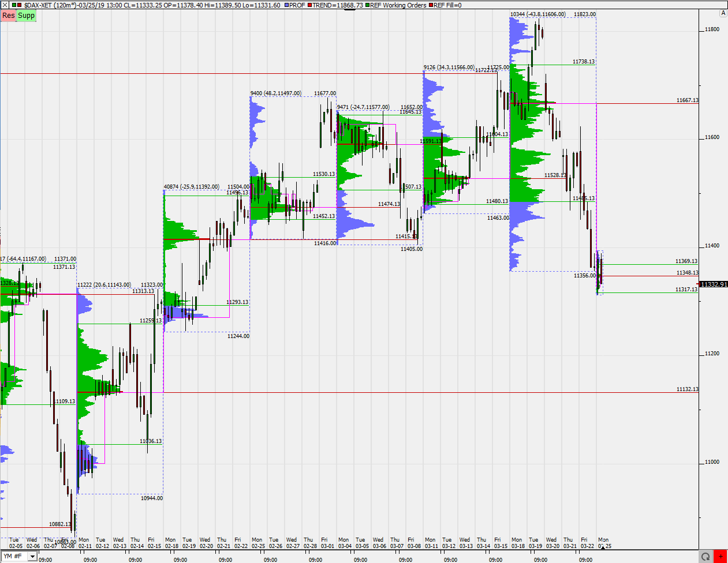Click the 11823.00 profile high label
Screen dimensions: 728x563
585,14
